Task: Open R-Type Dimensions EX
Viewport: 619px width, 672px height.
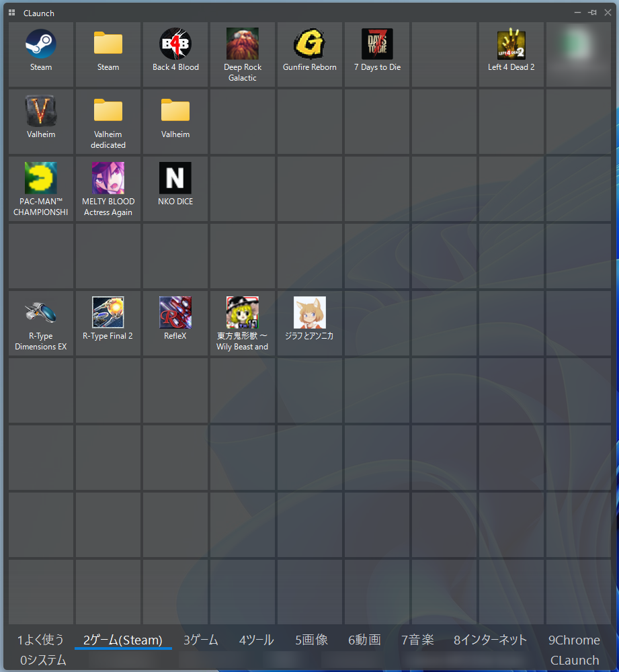Action: click(x=41, y=323)
